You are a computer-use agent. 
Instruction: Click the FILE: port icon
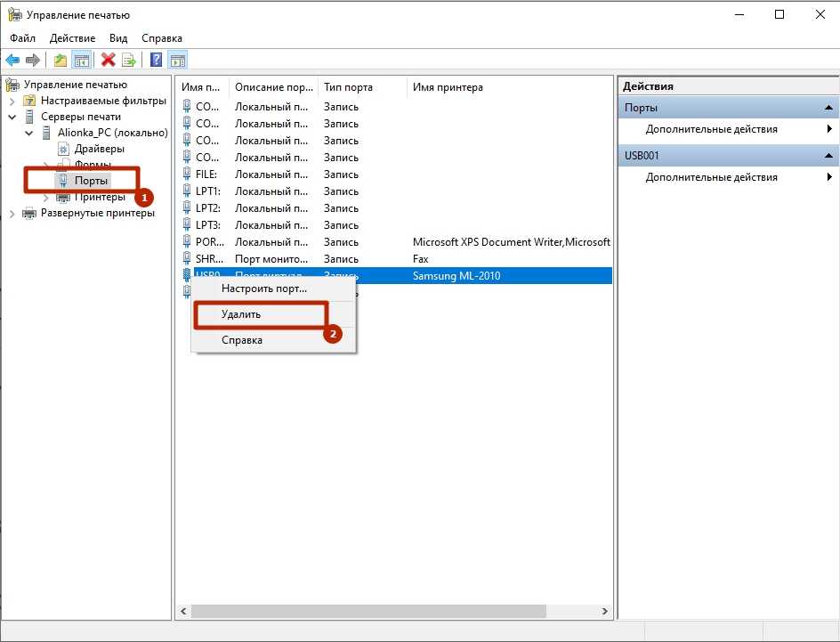pos(187,175)
